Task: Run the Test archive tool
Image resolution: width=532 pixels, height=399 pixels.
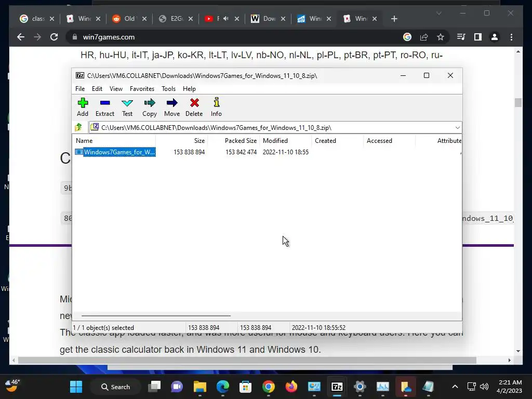Action: click(127, 107)
